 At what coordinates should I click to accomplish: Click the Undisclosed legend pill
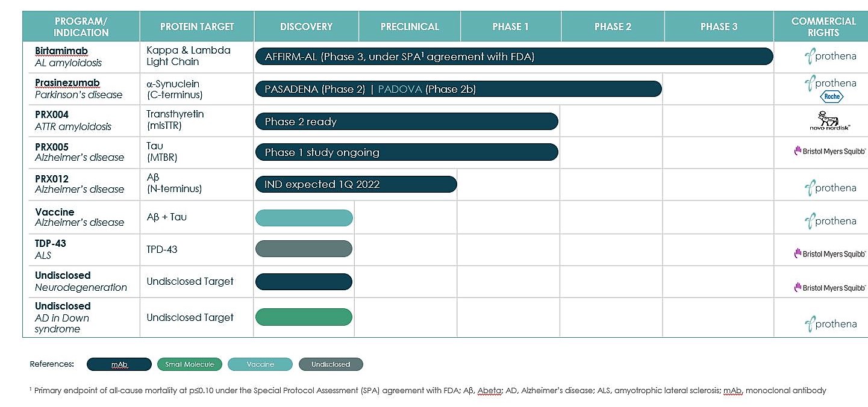[x=331, y=364]
